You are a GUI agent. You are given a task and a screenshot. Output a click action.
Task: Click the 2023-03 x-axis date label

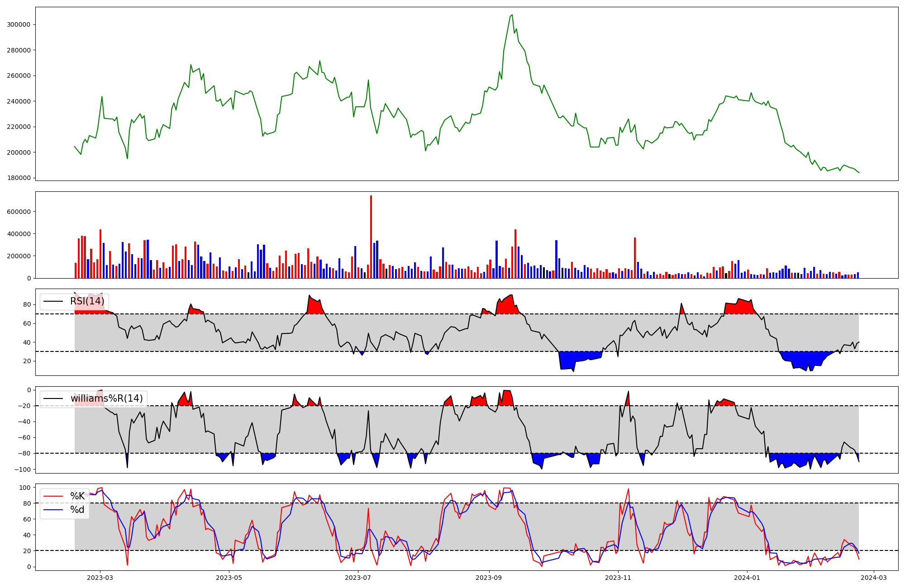coord(100,578)
